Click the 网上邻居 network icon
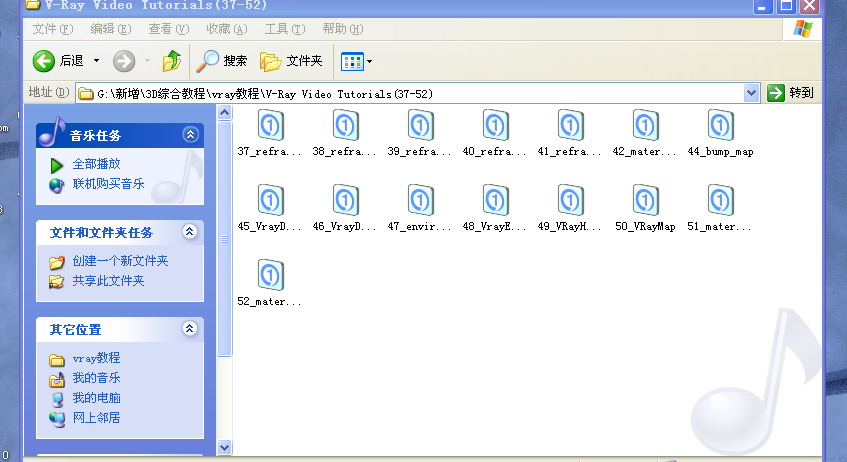Screen dimensions: 847x462 pyautogui.click(x=57, y=419)
